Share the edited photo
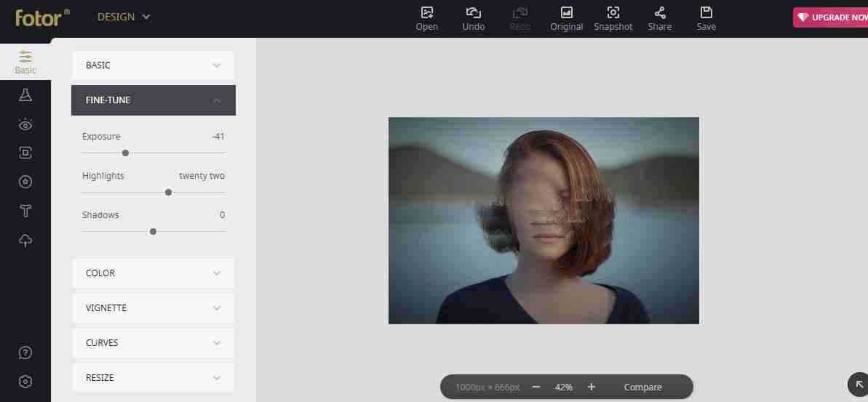868x402 pixels. click(659, 19)
